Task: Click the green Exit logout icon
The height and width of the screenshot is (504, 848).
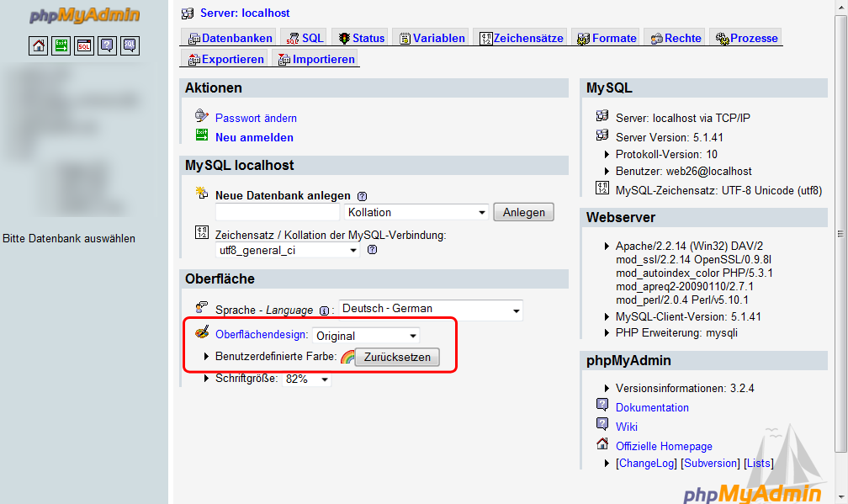Action: [61, 46]
